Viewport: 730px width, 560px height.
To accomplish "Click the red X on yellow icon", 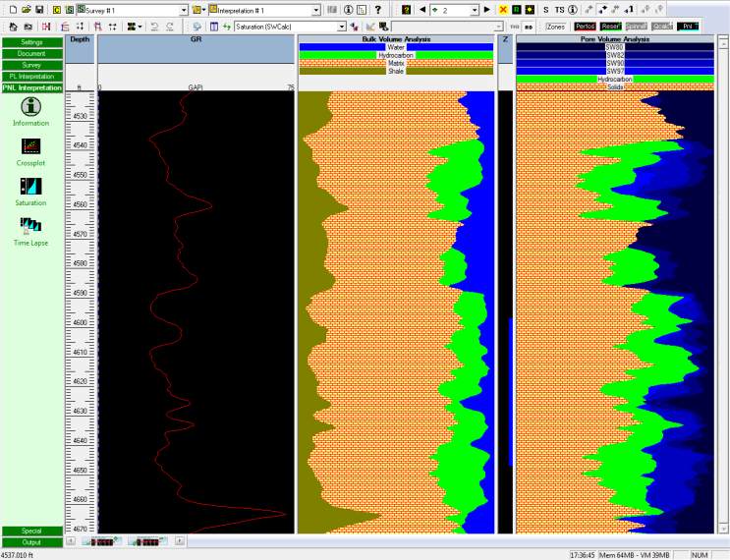I will point(503,10).
